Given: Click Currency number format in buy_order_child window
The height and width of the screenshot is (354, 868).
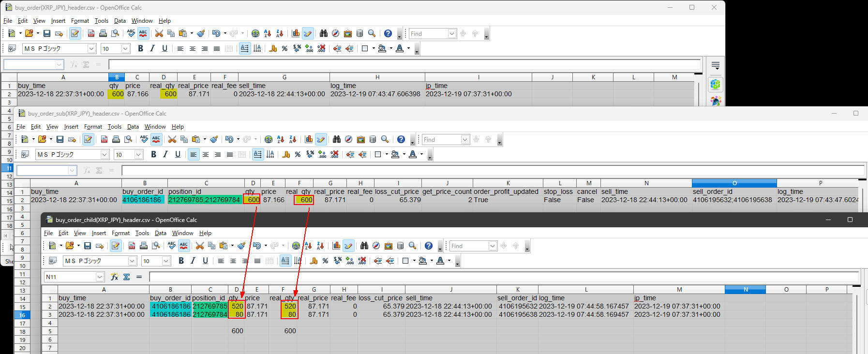Looking at the screenshot, I should point(314,261).
